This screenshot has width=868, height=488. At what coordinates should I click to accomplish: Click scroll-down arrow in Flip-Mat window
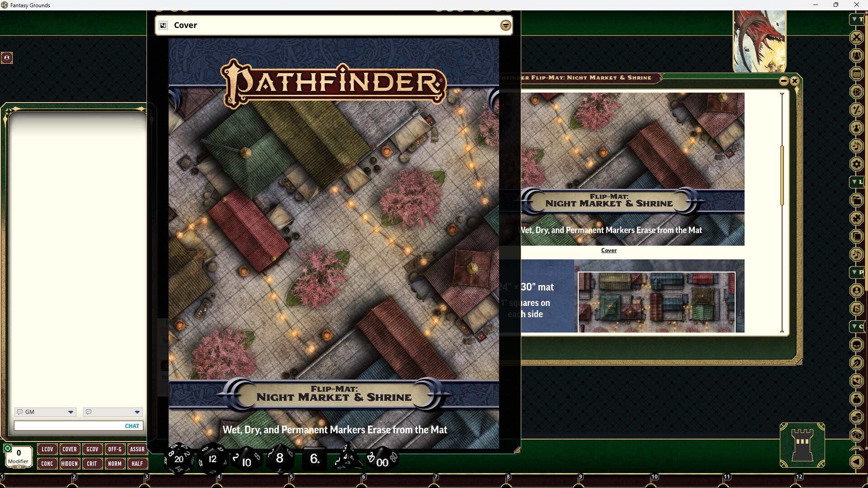click(x=782, y=331)
